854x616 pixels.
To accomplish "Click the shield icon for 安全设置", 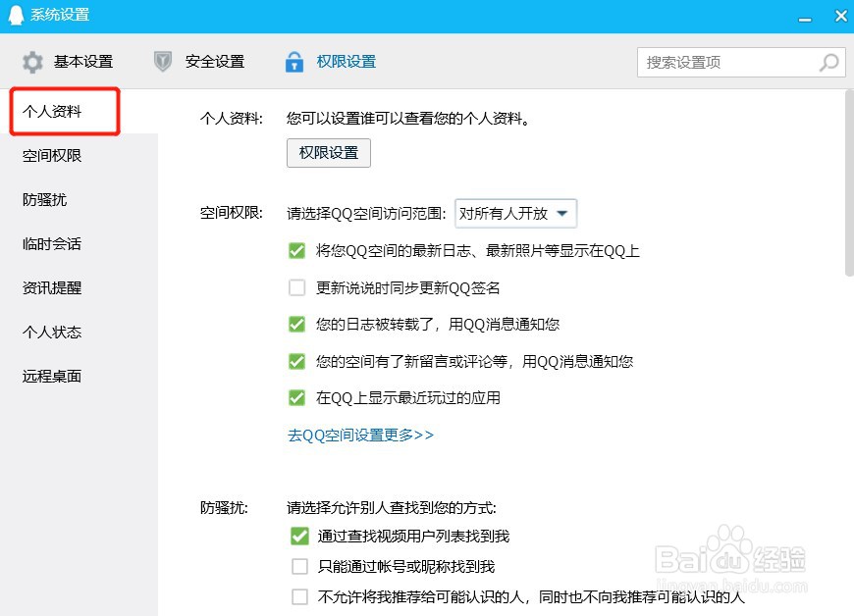I will tap(162, 62).
